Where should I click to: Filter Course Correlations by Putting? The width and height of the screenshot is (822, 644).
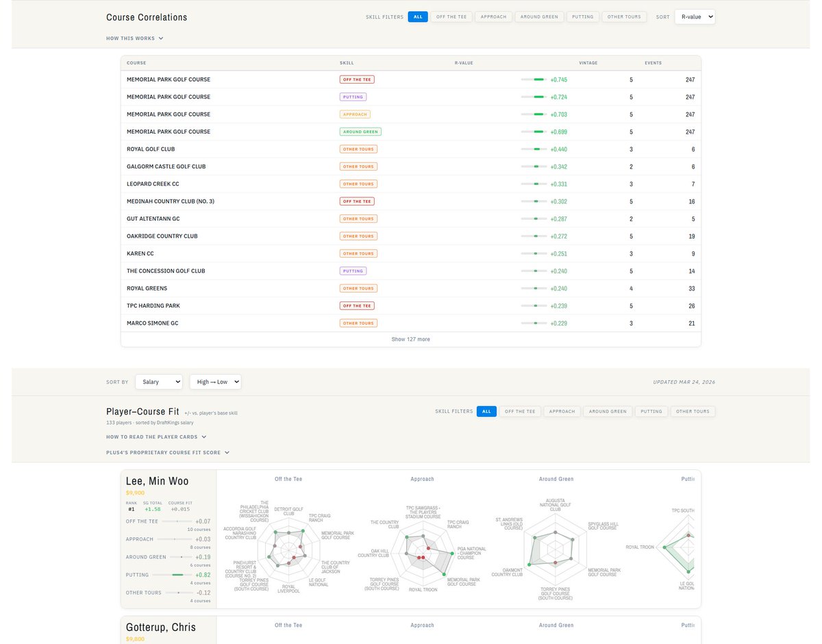click(x=583, y=16)
